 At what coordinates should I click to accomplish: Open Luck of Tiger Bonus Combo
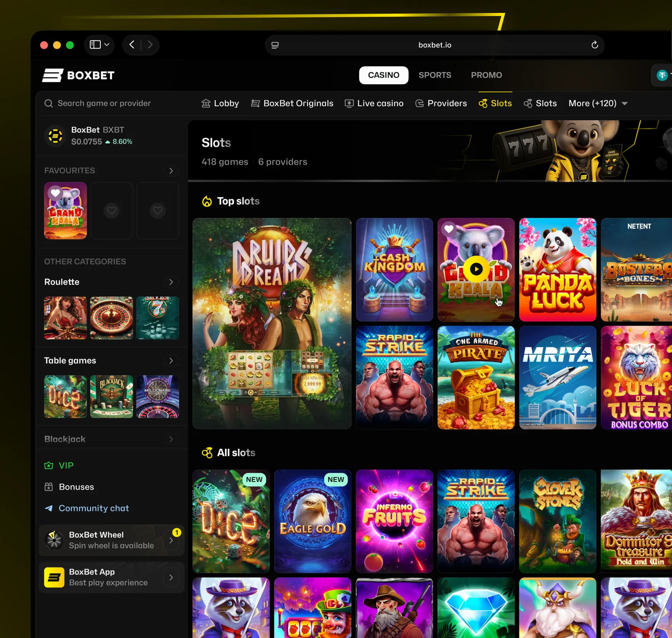point(636,378)
